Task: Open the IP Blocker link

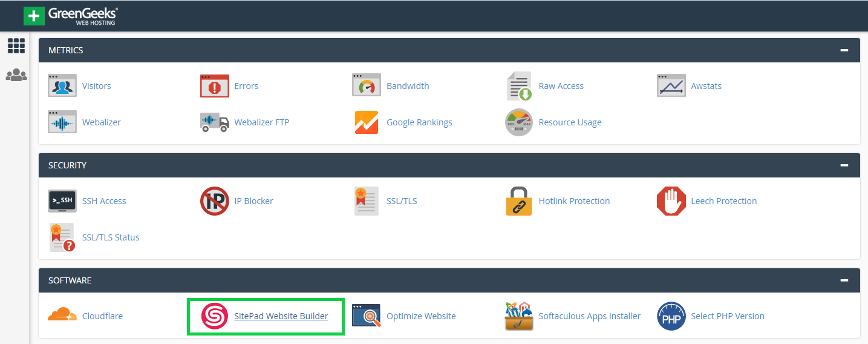Action: pyautogui.click(x=254, y=201)
